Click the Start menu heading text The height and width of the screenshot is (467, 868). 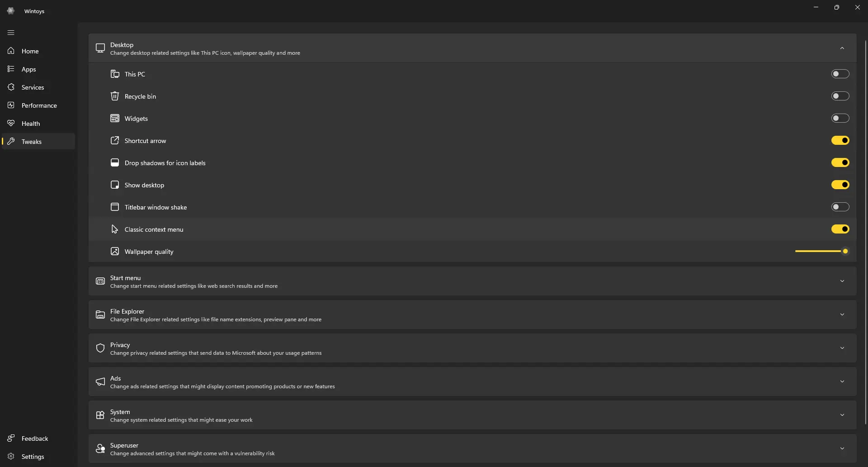click(125, 278)
